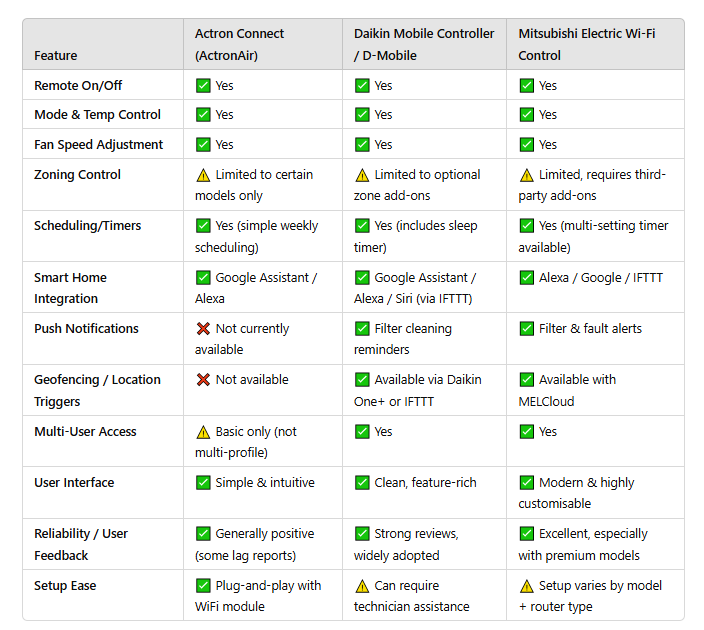Click check icon beside Modern & highly customisable
Image resolution: width=704 pixels, height=630 pixels.
pos(526,482)
